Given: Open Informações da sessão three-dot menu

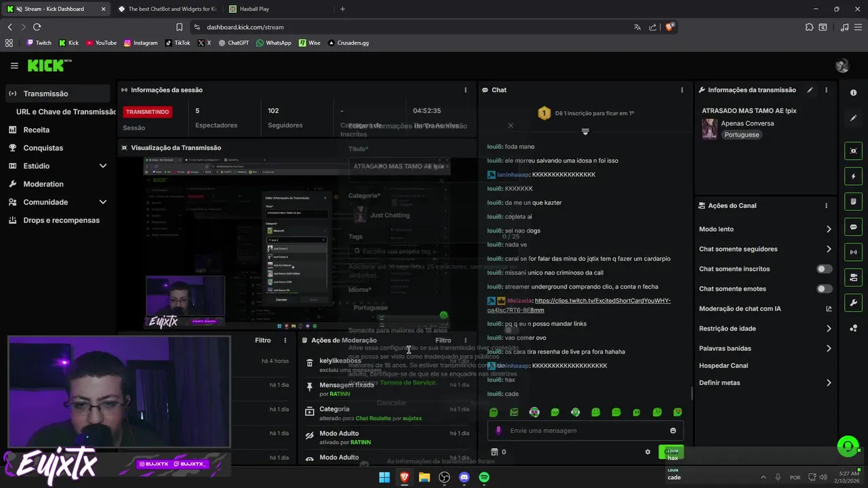Looking at the screenshot, I should (465, 89).
